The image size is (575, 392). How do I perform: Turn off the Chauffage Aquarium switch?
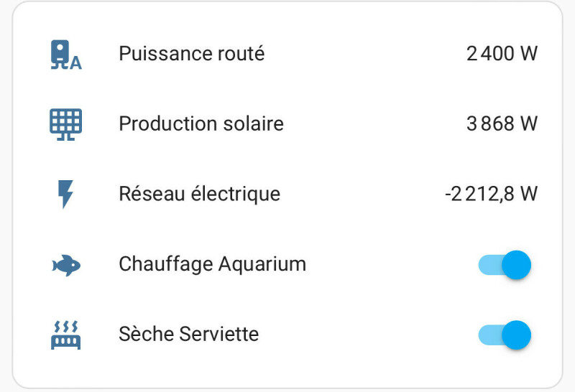coord(505,265)
